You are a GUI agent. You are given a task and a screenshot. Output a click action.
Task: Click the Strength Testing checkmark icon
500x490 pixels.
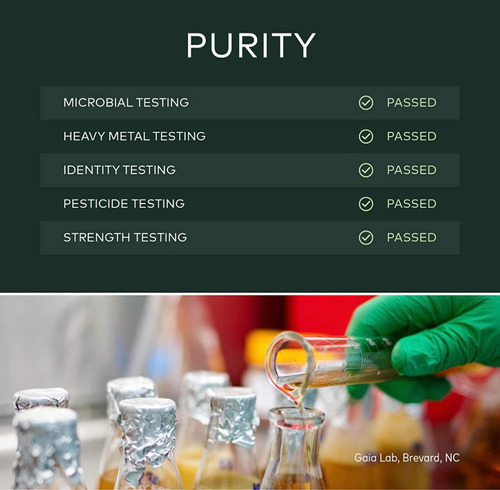point(366,238)
